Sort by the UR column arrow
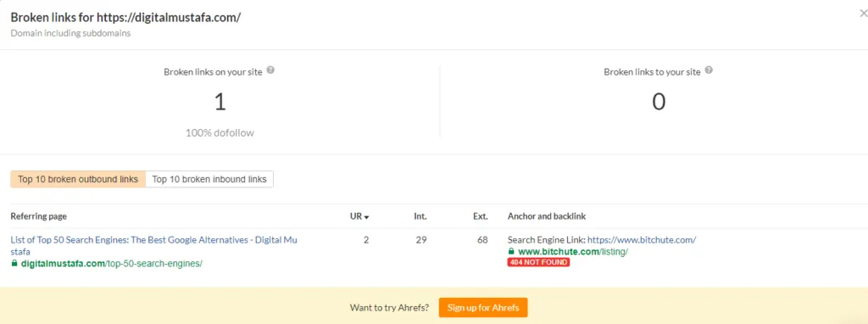 click(x=366, y=217)
